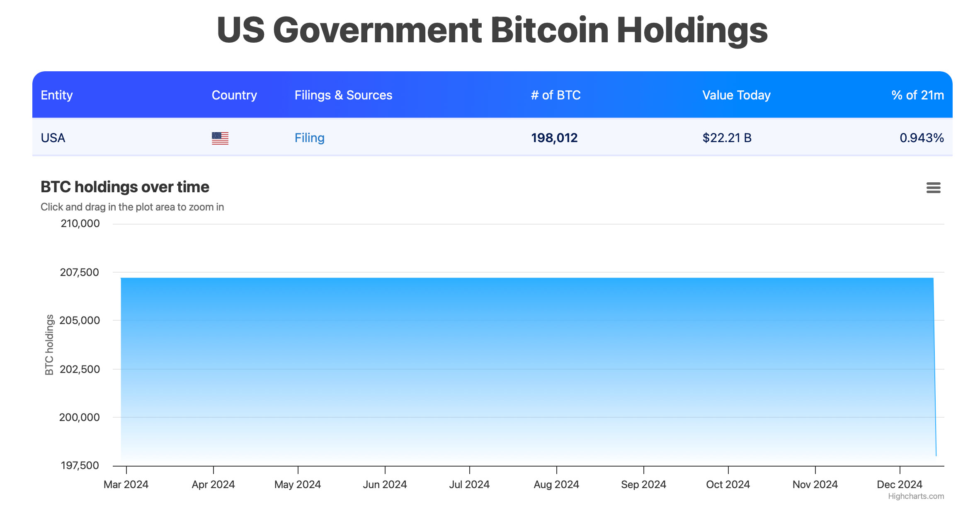The image size is (980, 508).
Task: Open the Filing source link
Action: (309, 138)
